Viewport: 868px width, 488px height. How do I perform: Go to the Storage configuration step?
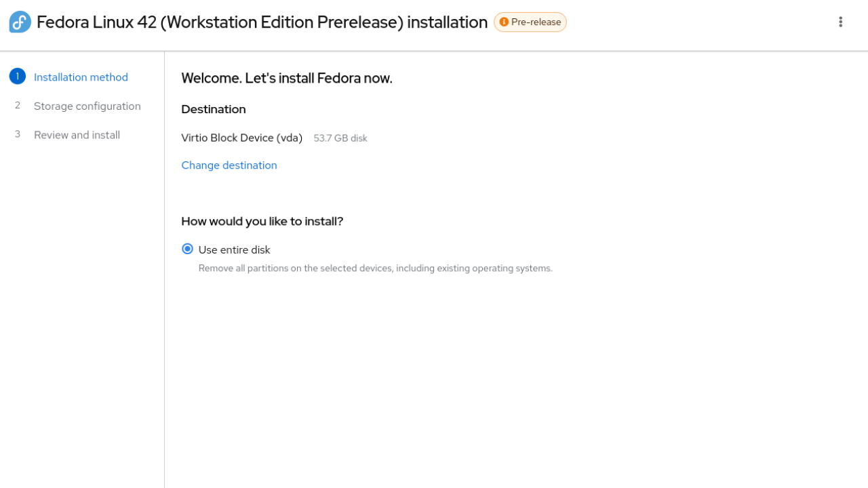pos(87,106)
